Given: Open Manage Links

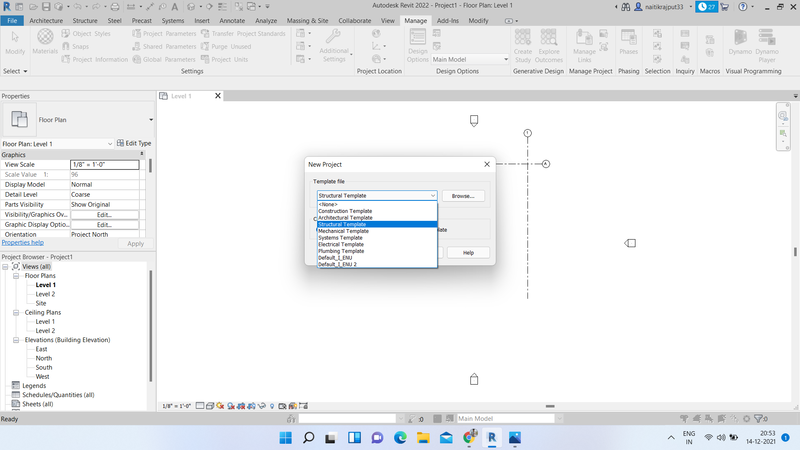Looking at the screenshot, I should coord(584,45).
